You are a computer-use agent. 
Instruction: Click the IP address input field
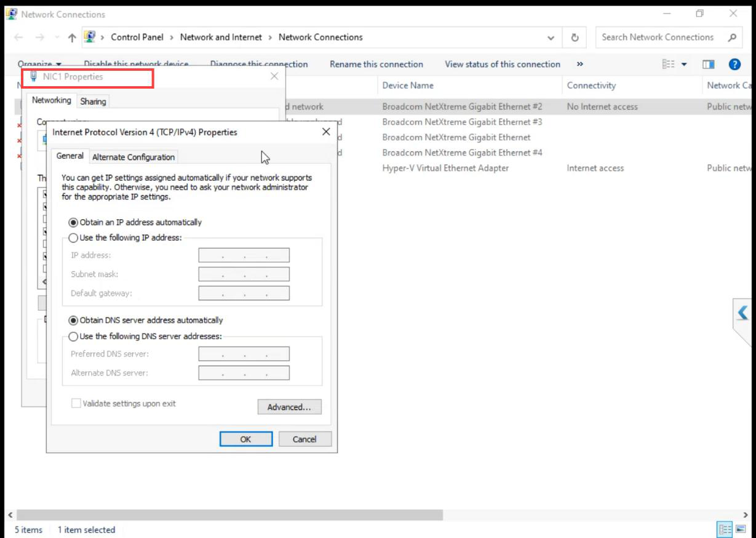[x=244, y=255]
